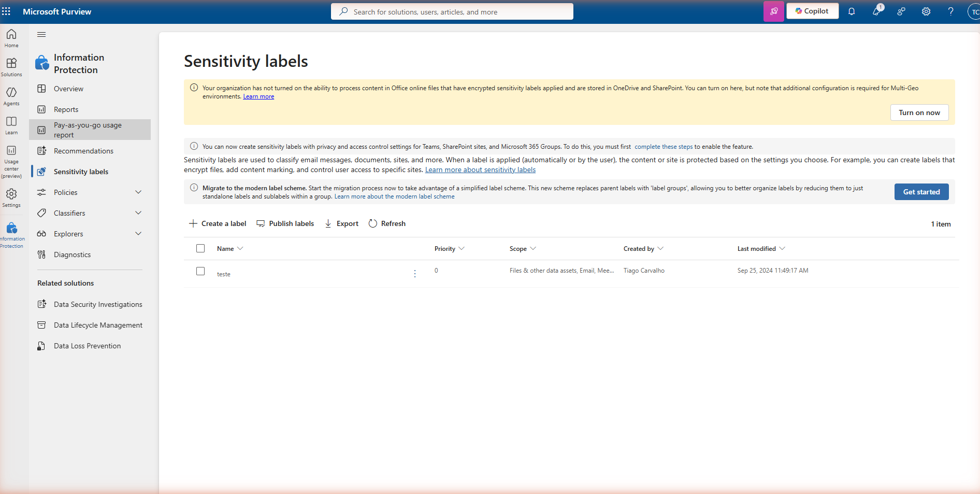
Task: Check the box for label teste
Action: coord(200,271)
